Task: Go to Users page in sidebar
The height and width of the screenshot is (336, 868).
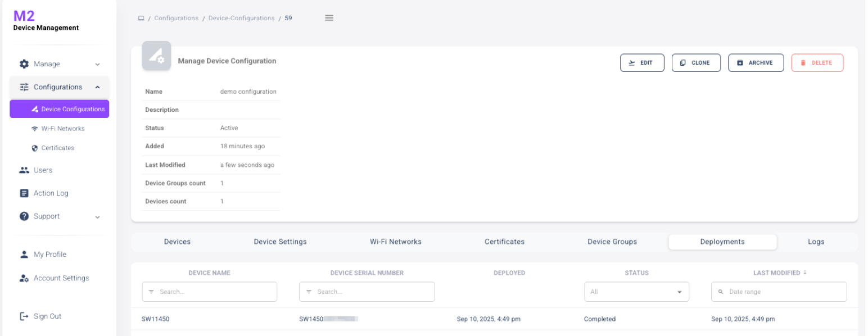Action: pos(43,170)
